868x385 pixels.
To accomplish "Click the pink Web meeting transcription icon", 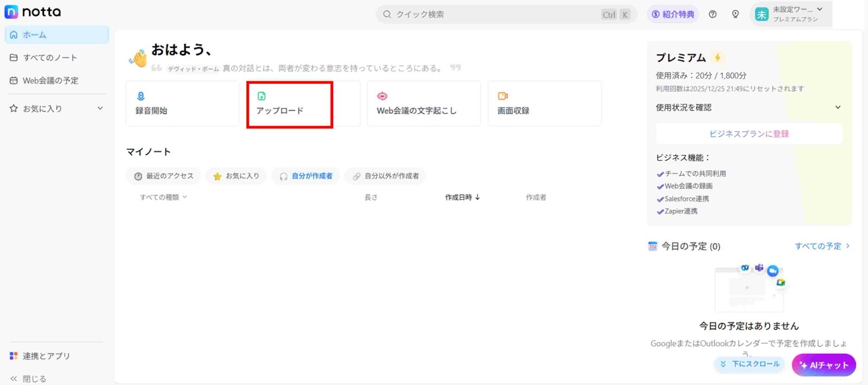I will (x=382, y=96).
